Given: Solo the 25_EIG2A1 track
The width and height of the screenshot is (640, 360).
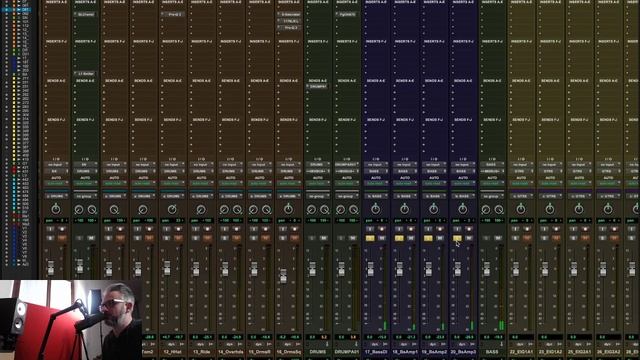Looking at the screenshot, I should tap(573, 238).
